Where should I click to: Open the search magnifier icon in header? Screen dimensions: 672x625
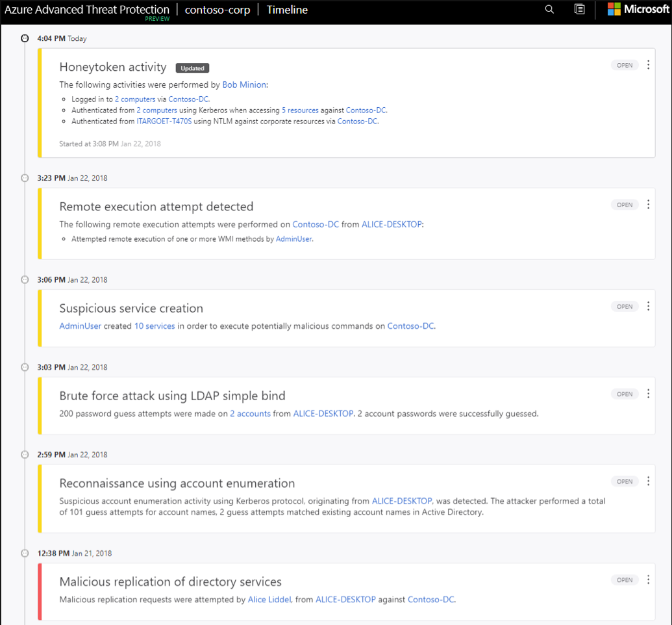(x=549, y=10)
